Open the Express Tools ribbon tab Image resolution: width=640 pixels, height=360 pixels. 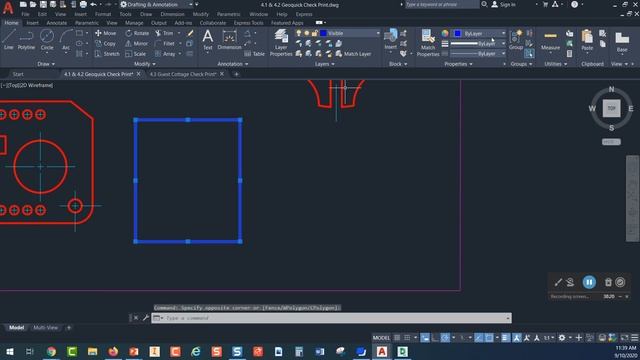click(248, 23)
